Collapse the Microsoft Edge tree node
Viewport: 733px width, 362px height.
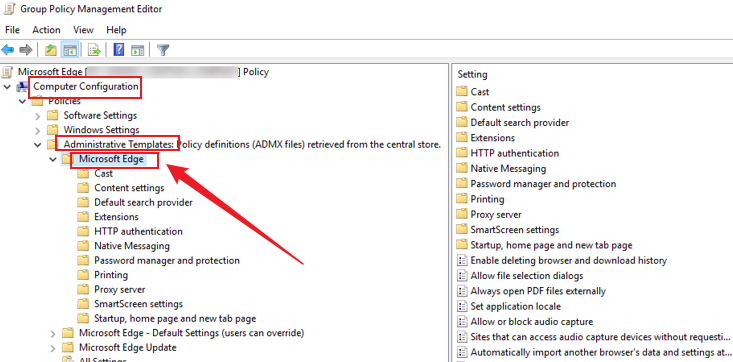click(53, 159)
